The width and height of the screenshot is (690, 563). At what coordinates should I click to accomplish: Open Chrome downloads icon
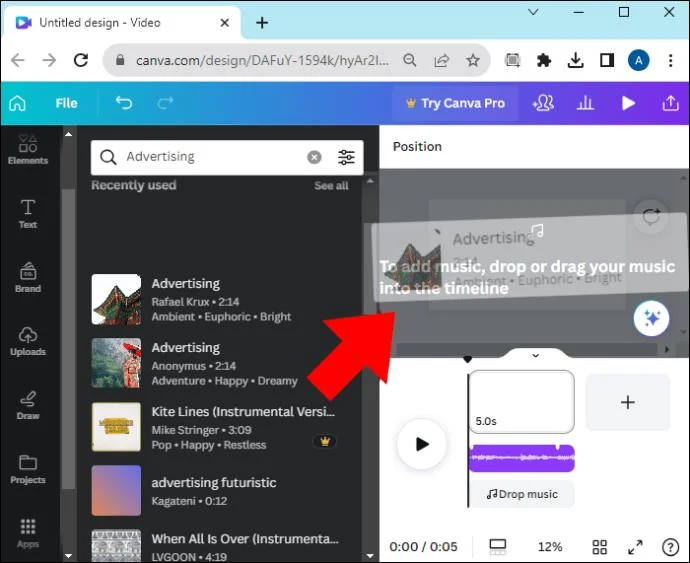pyautogui.click(x=575, y=60)
